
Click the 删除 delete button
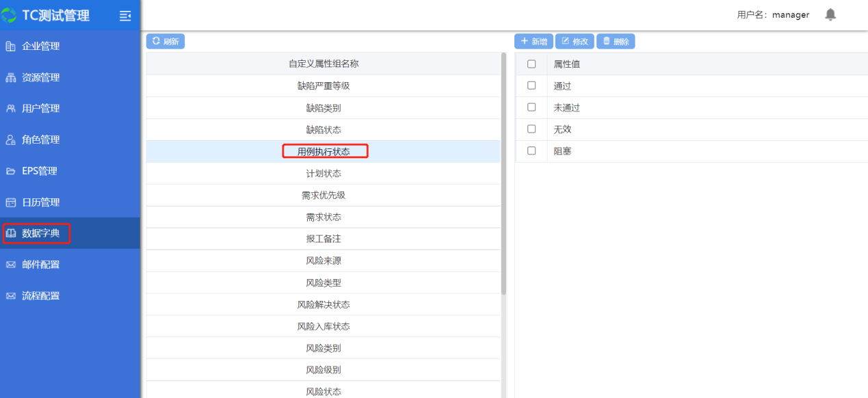[616, 42]
